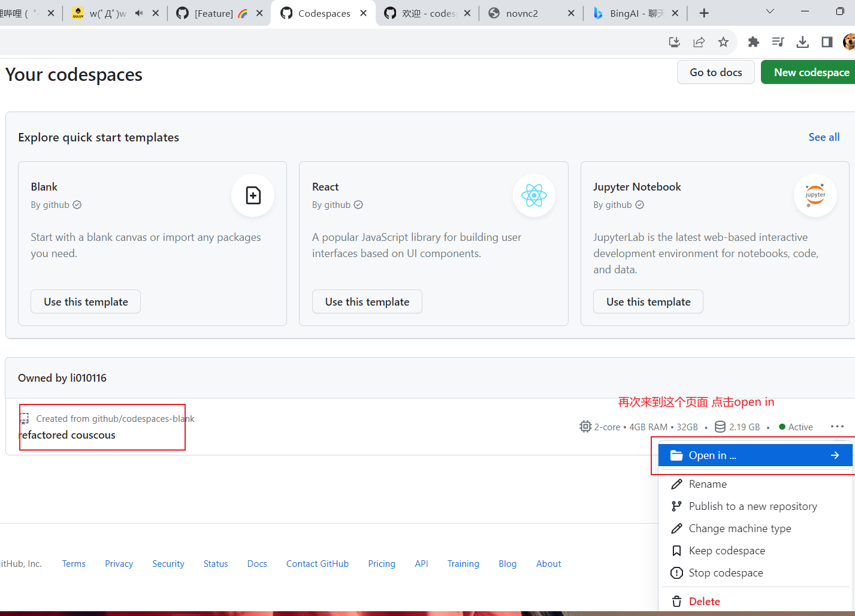Screen dimensions: 855x616
Task: Mute the audio tab speaker icon
Action: click(139, 13)
